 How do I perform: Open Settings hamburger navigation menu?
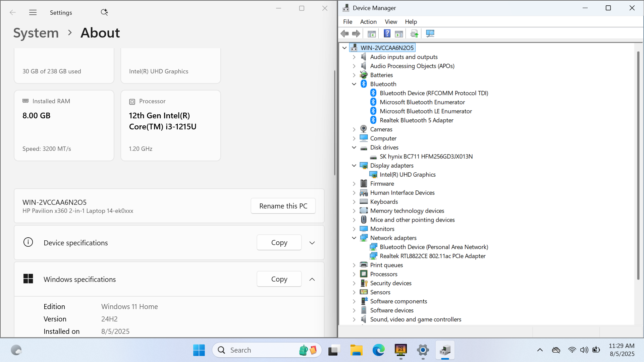pyautogui.click(x=33, y=12)
